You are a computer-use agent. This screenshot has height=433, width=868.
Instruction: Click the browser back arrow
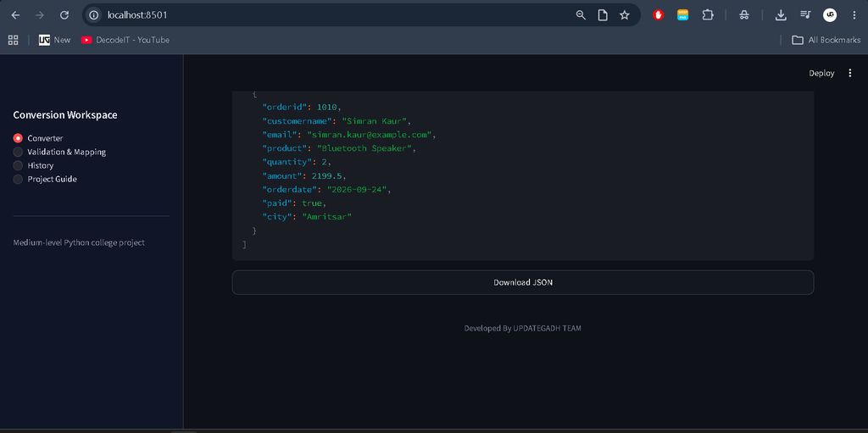click(x=15, y=15)
